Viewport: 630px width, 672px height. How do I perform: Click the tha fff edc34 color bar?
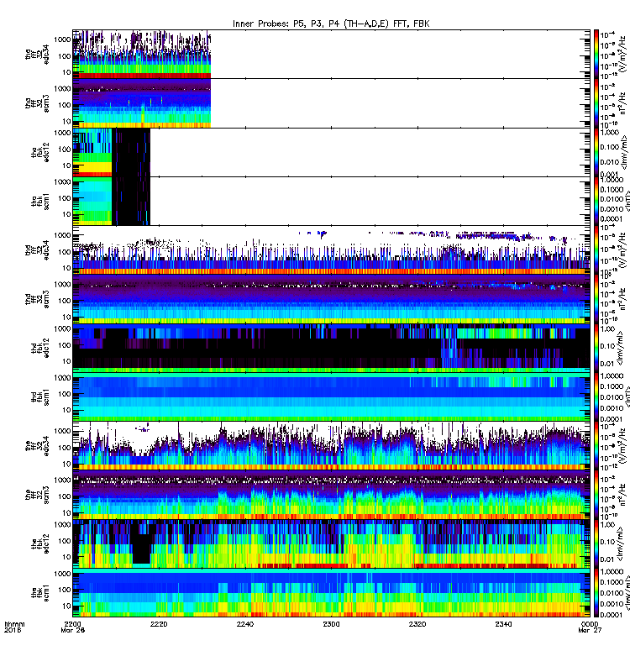pyautogui.click(x=596, y=55)
